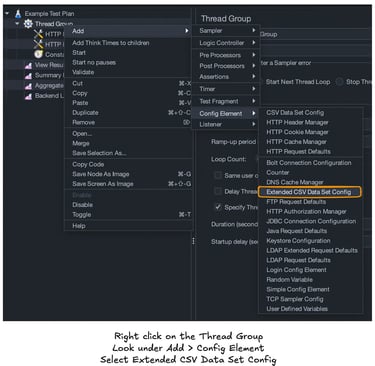Open the Add submenu
Viewport: 375px width, 366px height.
pyautogui.click(x=128, y=31)
